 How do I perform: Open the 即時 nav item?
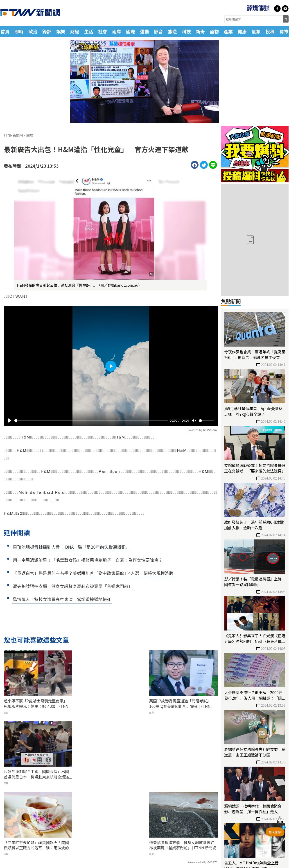(19, 32)
